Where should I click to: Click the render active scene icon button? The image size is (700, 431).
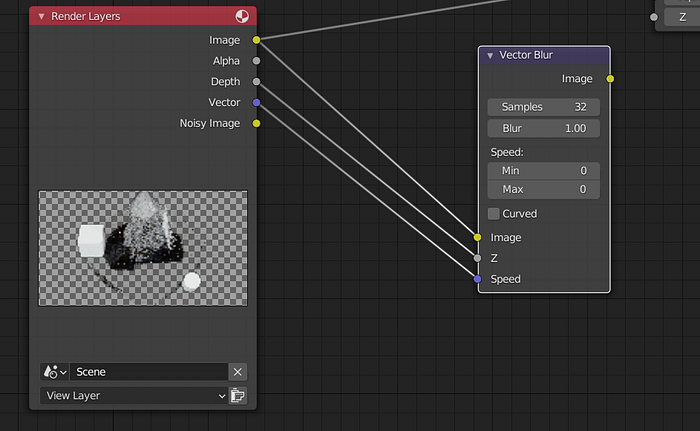coord(238,396)
